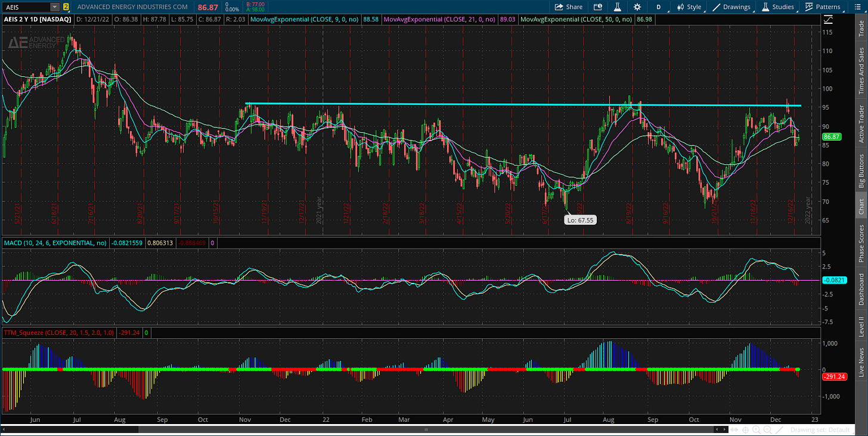Click the 50 EMA value 86.98

pyautogui.click(x=644, y=20)
